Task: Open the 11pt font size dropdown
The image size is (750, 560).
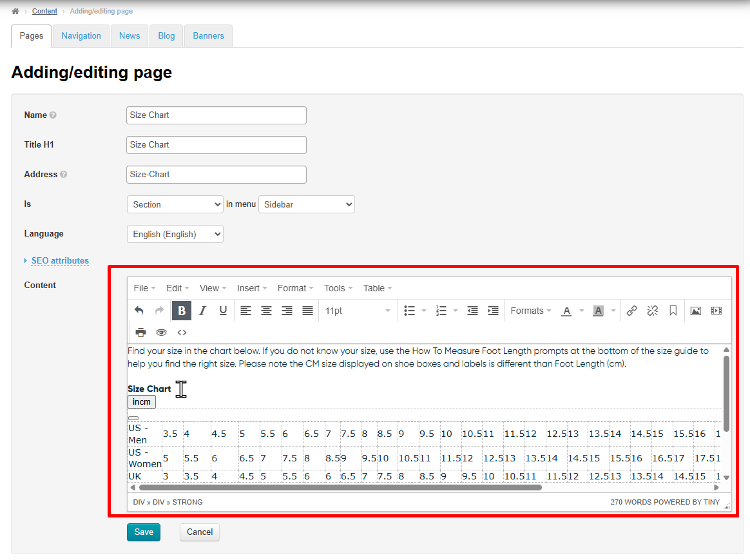Action: 358,311
